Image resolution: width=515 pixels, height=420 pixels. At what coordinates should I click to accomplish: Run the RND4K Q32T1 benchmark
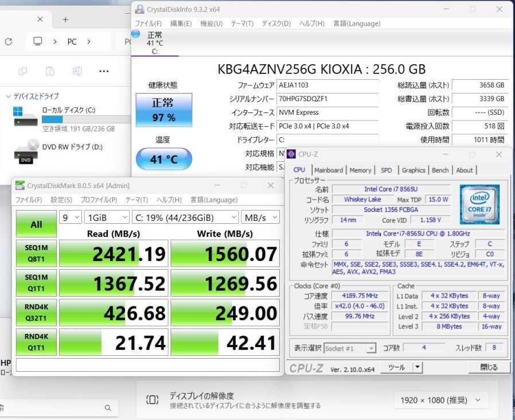(x=36, y=312)
